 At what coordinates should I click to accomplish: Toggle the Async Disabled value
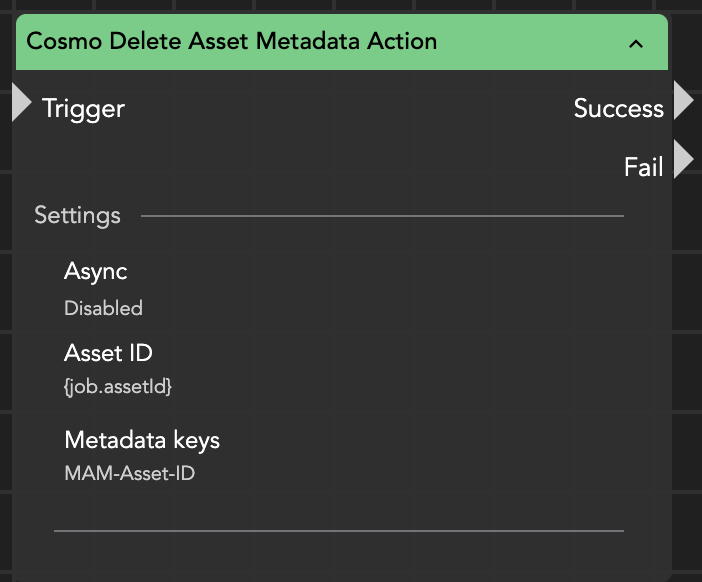click(103, 308)
